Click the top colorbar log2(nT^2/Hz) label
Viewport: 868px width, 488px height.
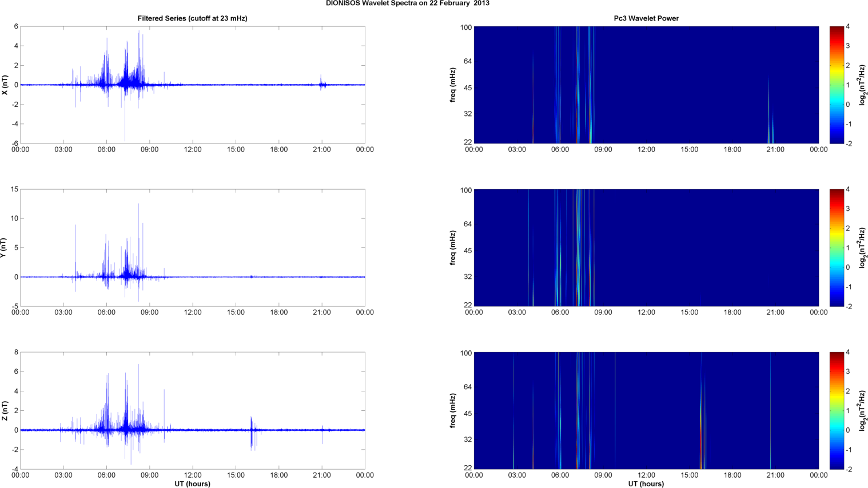[x=862, y=85]
